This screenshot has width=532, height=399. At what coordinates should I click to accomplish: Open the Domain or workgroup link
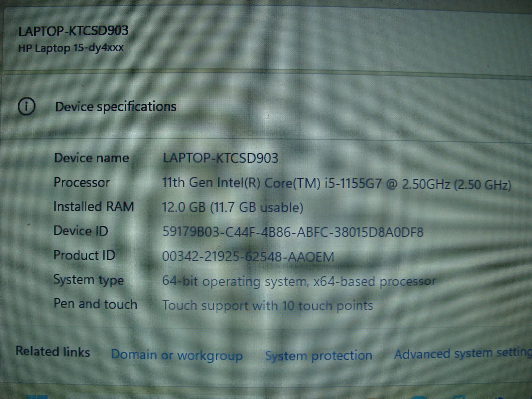(177, 355)
